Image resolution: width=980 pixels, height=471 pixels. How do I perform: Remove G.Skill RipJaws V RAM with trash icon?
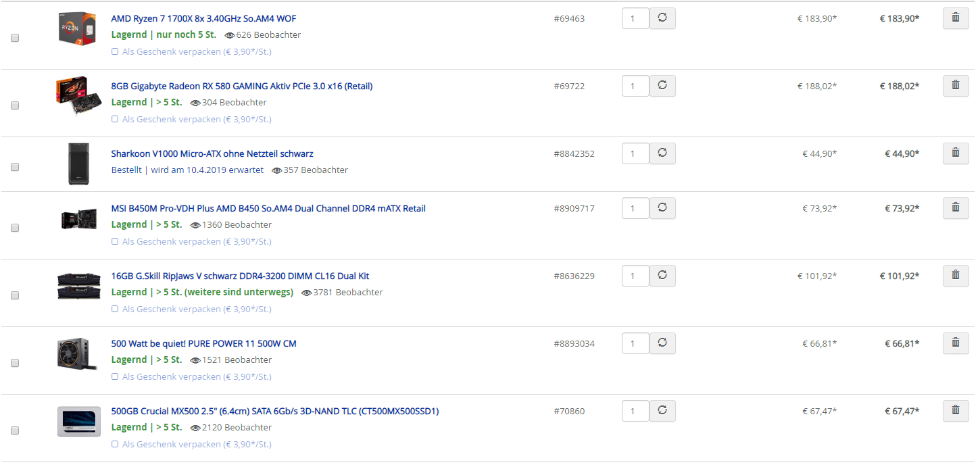[956, 276]
